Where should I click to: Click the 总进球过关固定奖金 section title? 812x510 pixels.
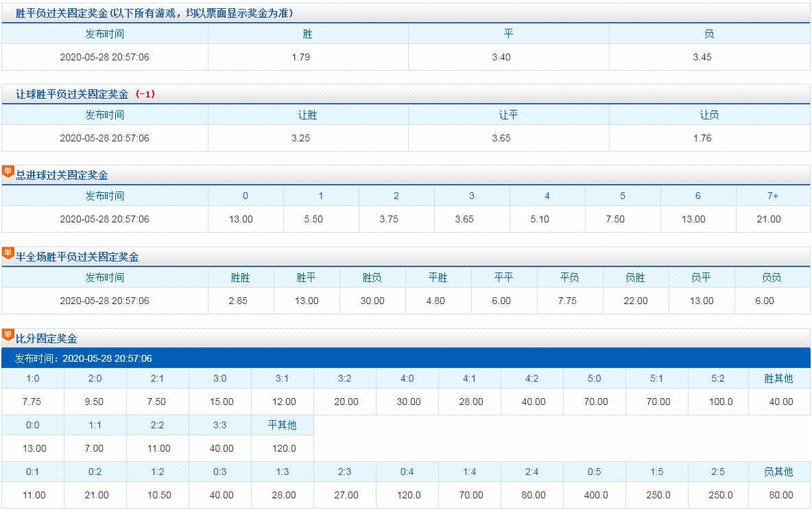[62, 175]
